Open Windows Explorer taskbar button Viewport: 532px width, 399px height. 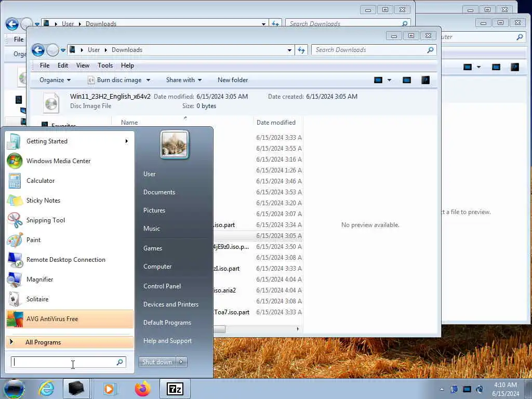pos(76,389)
